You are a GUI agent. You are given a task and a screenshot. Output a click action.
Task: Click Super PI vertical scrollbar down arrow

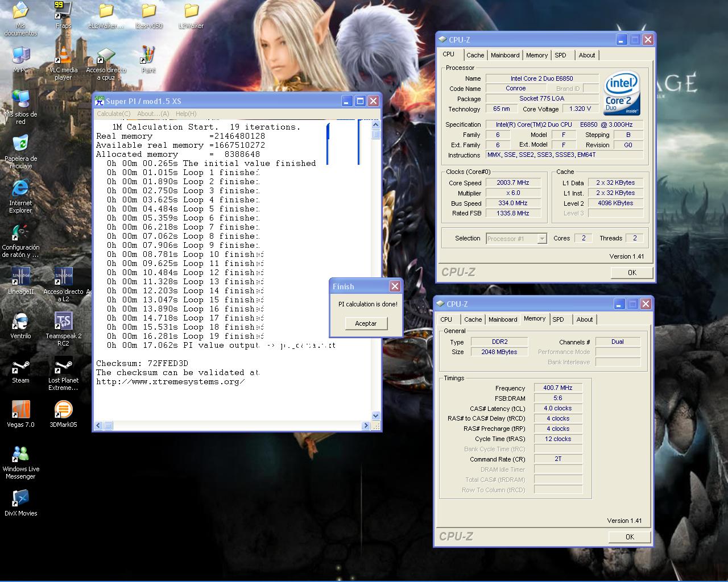(x=375, y=415)
